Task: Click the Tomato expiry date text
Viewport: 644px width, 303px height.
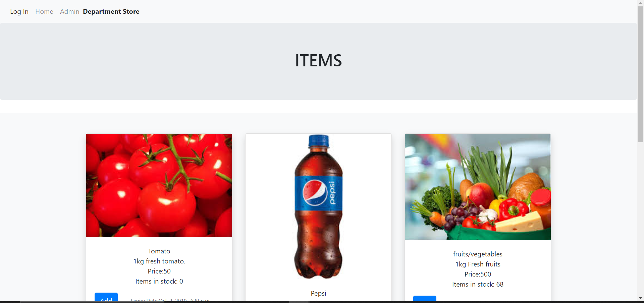Action: pos(170,300)
